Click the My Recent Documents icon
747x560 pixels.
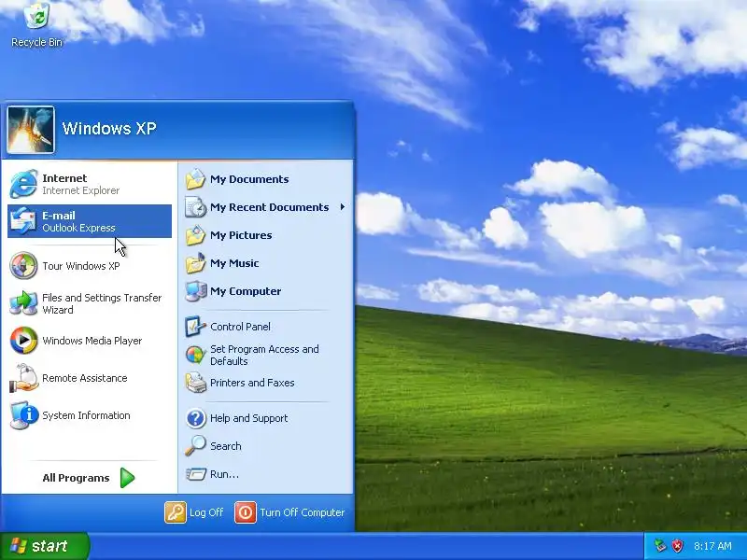pyautogui.click(x=195, y=207)
